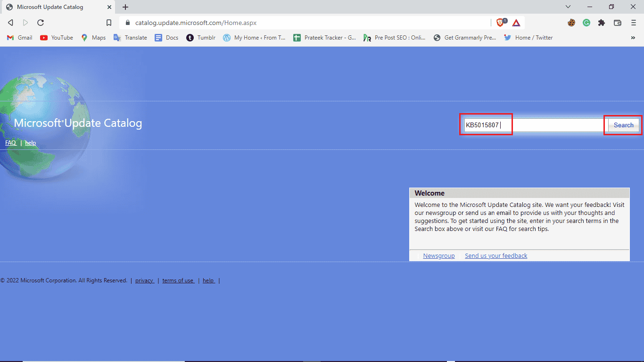Click the Brave Rewards triangle icon
This screenshot has width=644, height=362.
click(516, 23)
